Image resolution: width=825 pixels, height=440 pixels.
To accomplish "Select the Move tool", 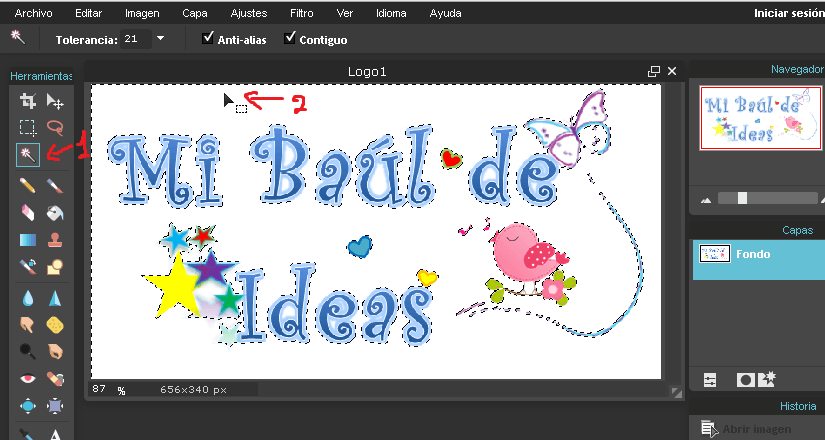I will point(56,101).
